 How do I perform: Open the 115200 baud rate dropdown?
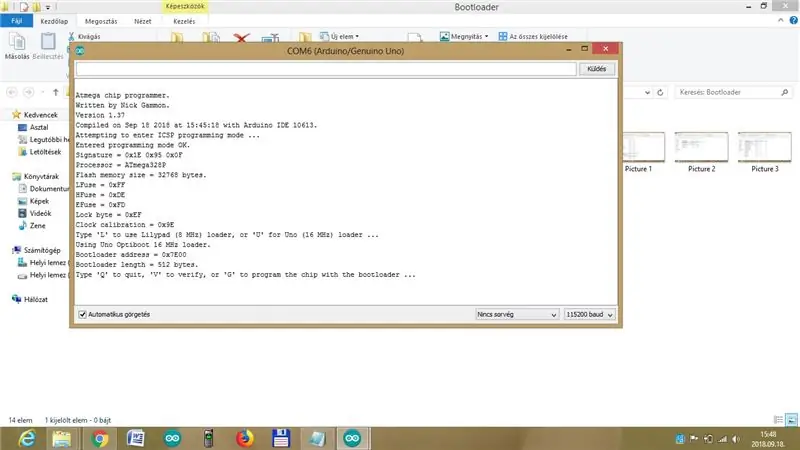click(589, 314)
